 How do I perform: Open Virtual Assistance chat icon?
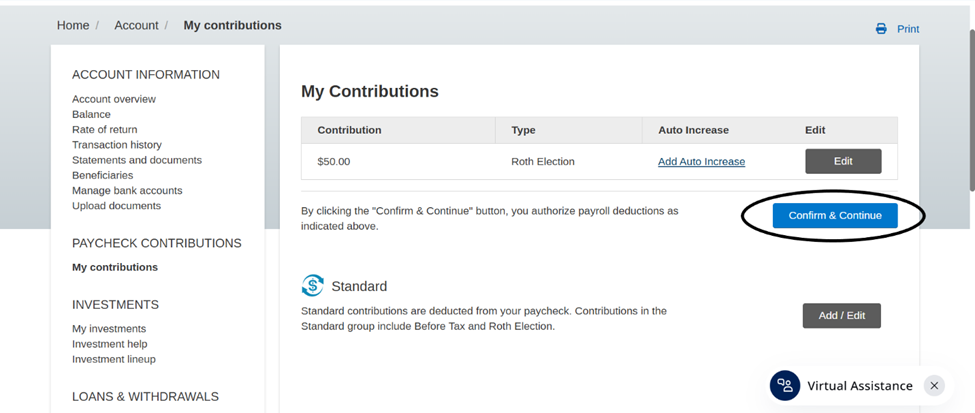click(785, 386)
